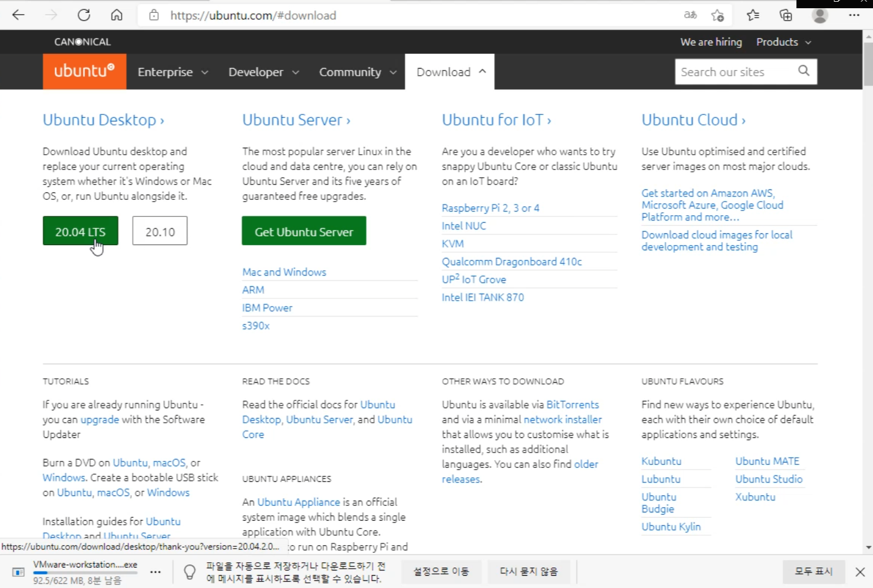
Task: Click 모두 표시 downloads button
Action: [814, 572]
